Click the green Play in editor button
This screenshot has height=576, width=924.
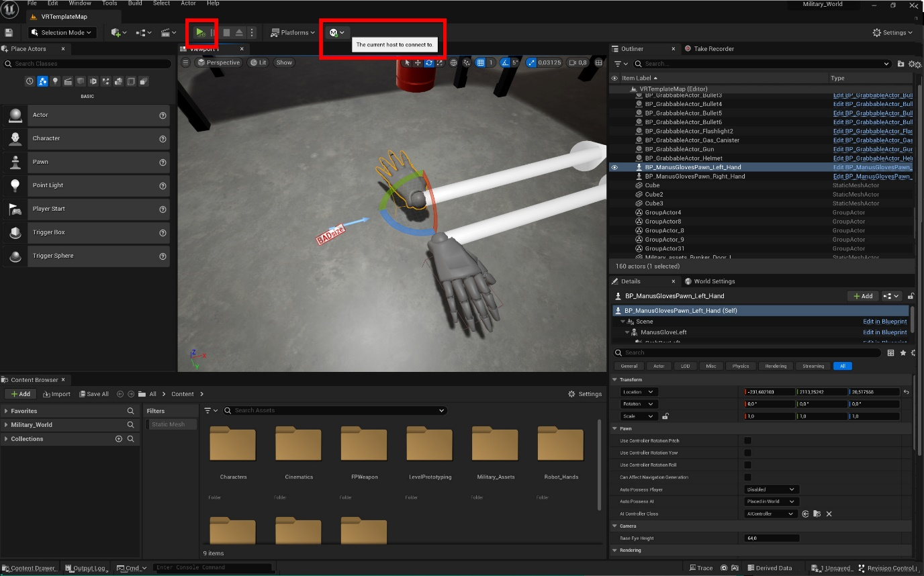pos(200,32)
